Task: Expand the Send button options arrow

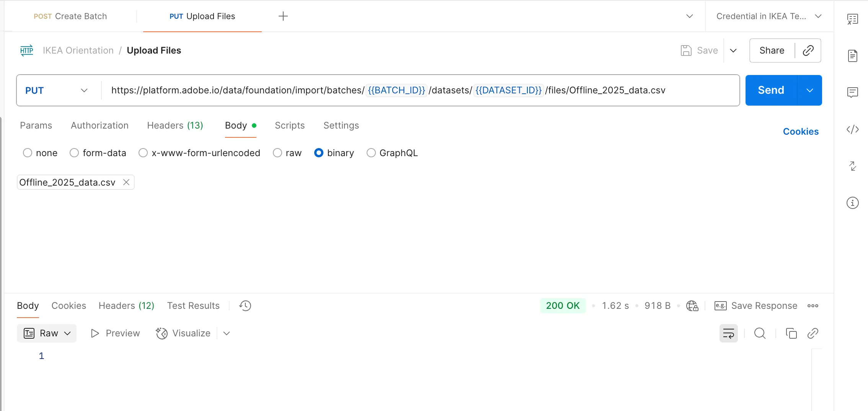Action: [809, 90]
